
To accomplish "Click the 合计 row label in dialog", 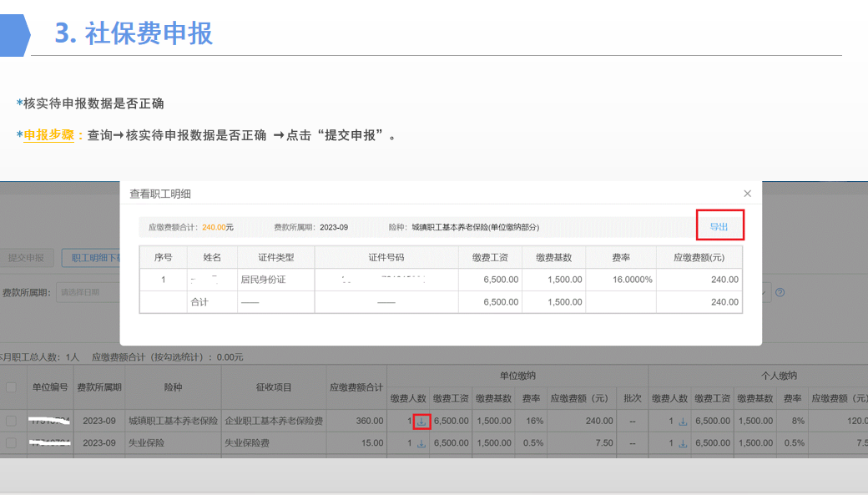I will pos(199,302).
